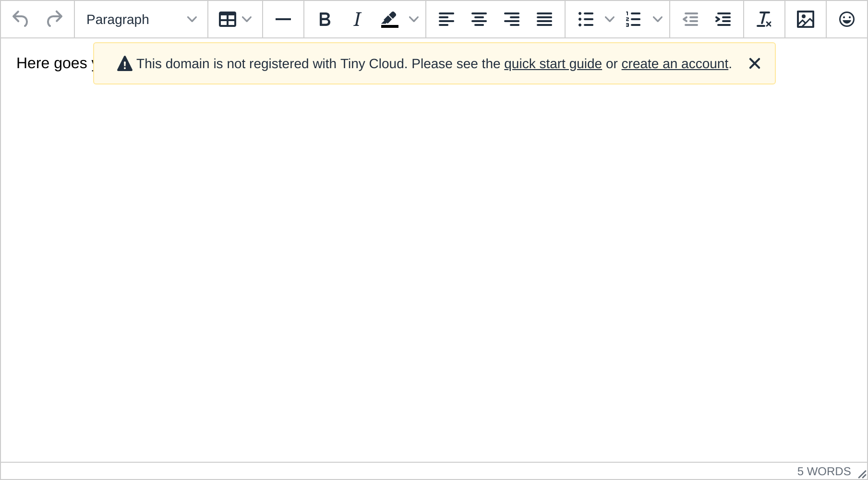Click the 5 WORDS counter in status bar
Screen dimensions: 868x480
coord(824,471)
